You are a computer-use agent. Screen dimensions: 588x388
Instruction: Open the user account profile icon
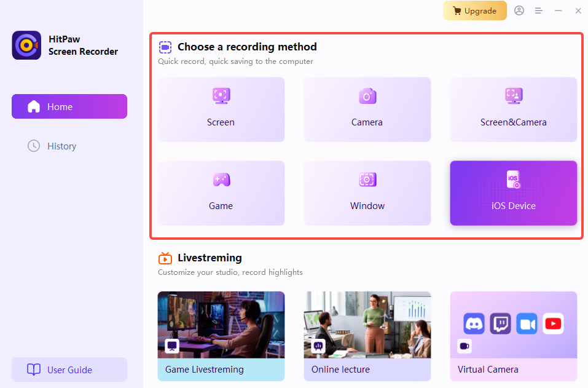coord(519,10)
